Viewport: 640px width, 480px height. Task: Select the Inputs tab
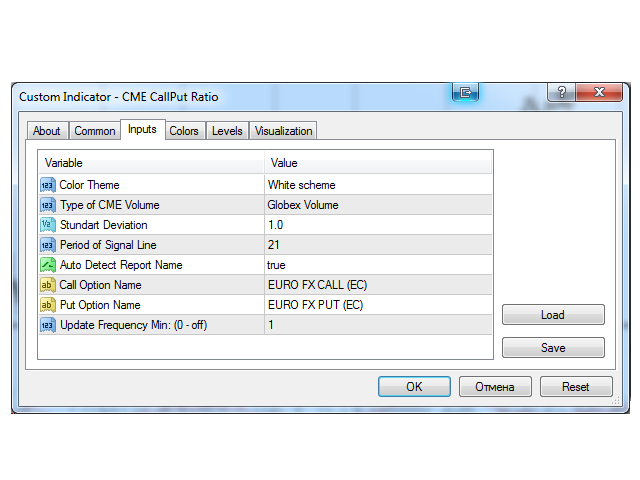tap(142, 129)
